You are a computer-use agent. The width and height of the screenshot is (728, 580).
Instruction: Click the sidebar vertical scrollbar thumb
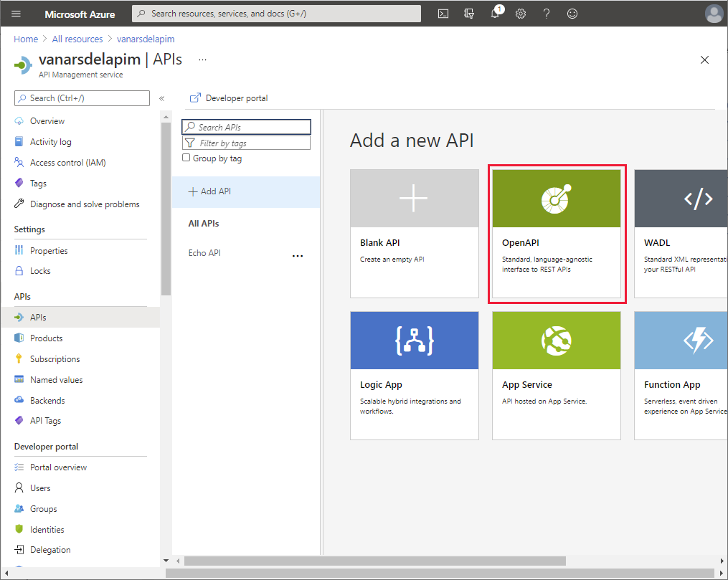pos(166,209)
